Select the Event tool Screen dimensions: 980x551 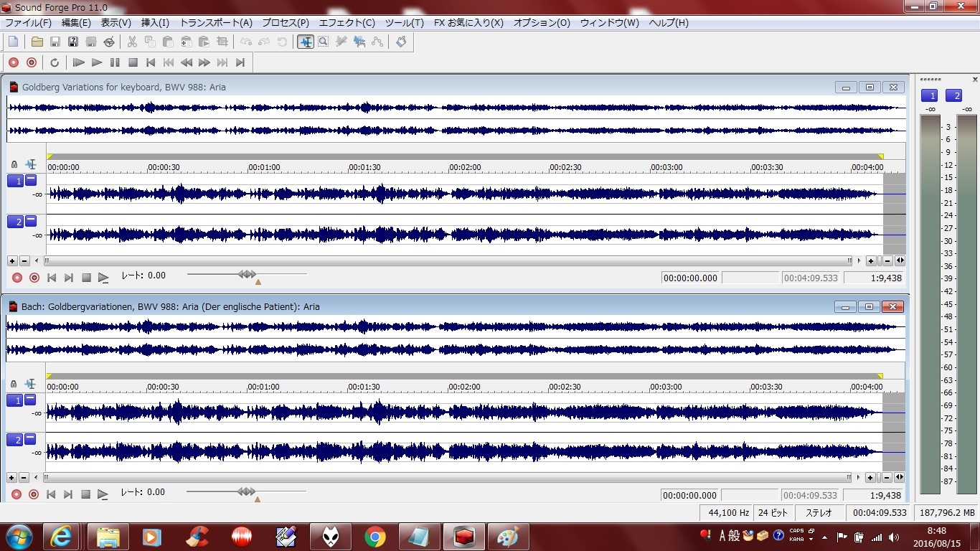coord(359,42)
